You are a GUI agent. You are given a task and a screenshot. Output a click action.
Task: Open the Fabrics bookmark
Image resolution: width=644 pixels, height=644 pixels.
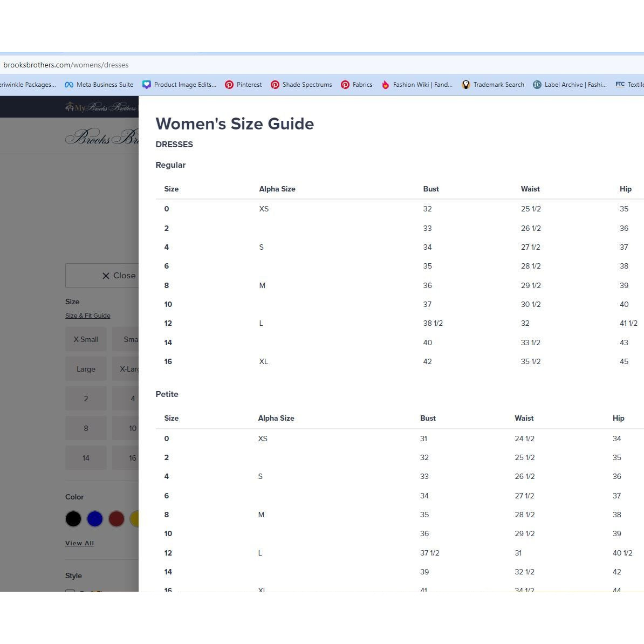[357, 85]
